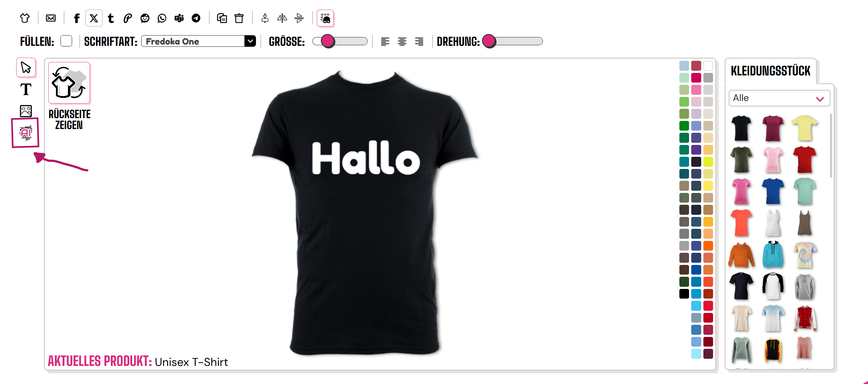Enable center text alignment
This screenshot has height=384, width=868.
pos(402,41)
